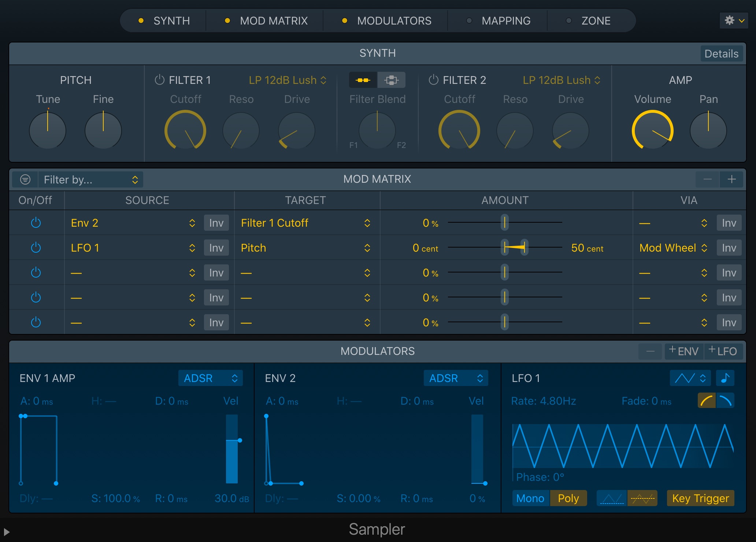Select the LFO fade-in curve icon
Image resolution: width=756 pixels, height=542 pixels.
(x=707, y=401)
